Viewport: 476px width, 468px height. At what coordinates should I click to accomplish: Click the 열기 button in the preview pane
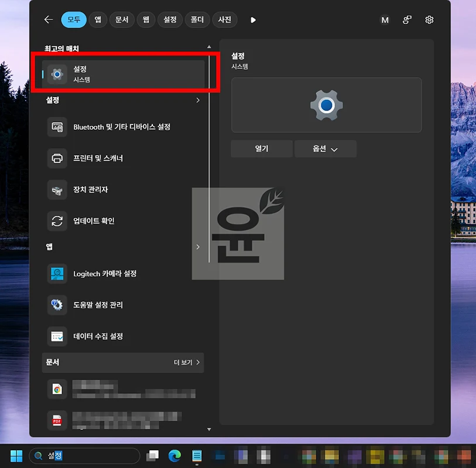(x=262, y=149)
